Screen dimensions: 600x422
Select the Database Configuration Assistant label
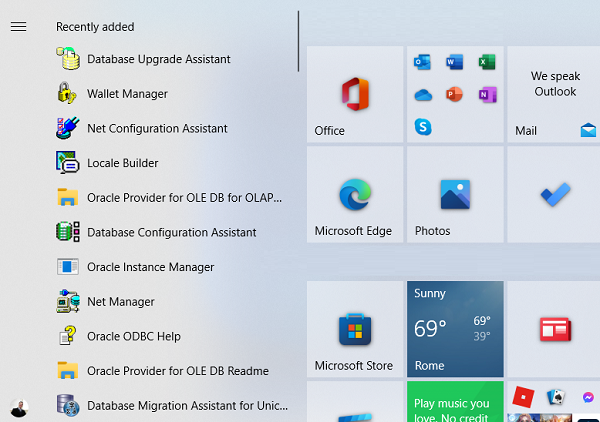(172, 232)
